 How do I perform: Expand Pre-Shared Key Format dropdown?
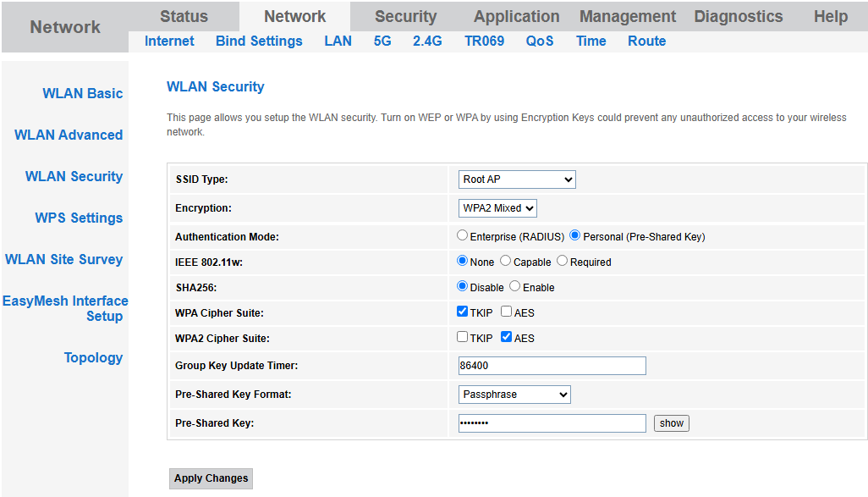pyautogui.click(x=514, y=395)
